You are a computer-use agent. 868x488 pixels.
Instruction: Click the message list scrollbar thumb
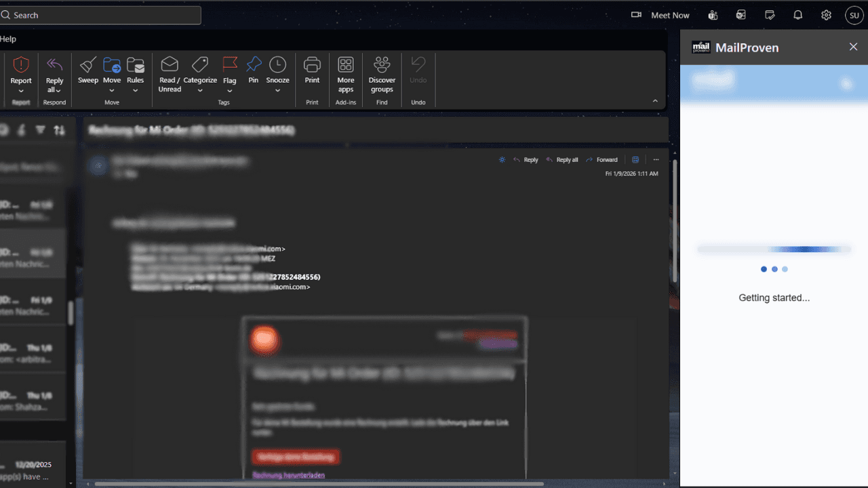pos(71,313)
